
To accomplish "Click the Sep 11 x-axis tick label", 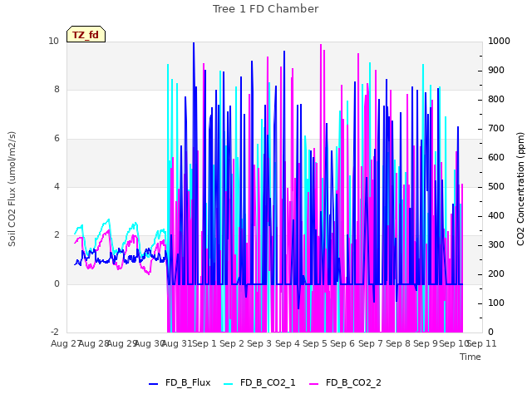I will [482, 343].
